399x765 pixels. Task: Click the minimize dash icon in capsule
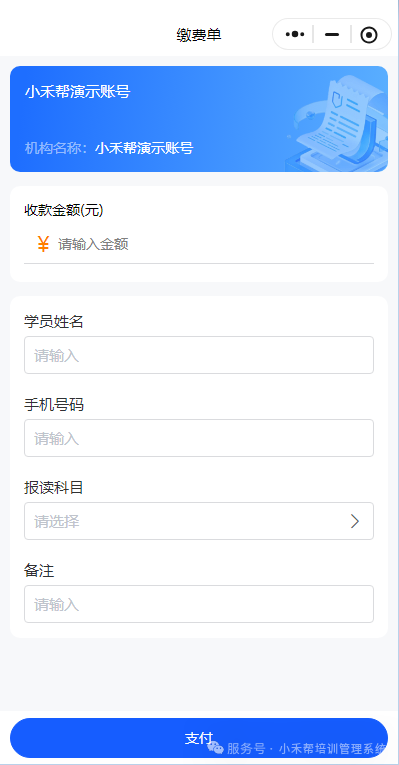pos(332,35)
